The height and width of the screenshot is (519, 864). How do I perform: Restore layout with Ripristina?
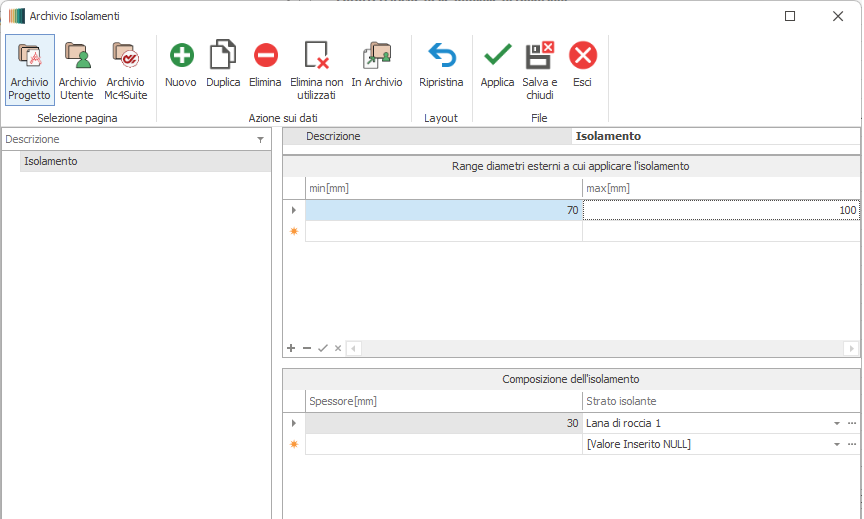point(441,56)
